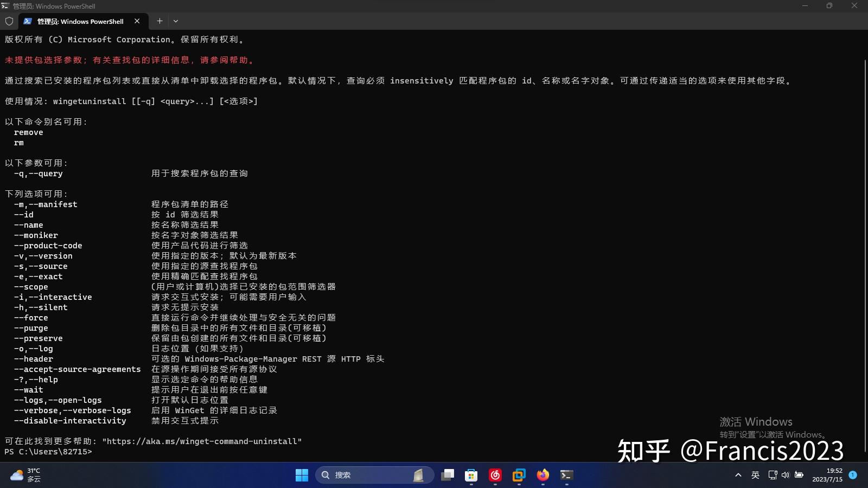Click the -v,--version option text
This screenshot has width=868, height=488.
(x=43, y=256)
